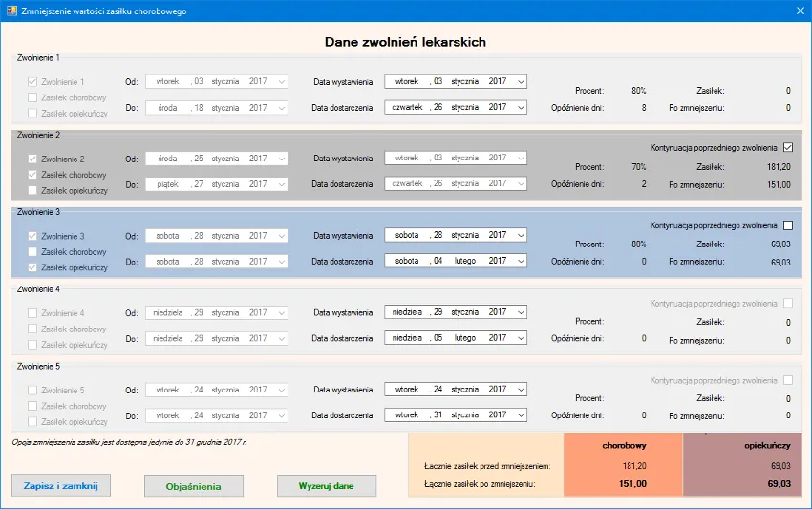Screen dimensions: 812x509
Task: Open Objaśnienia explanations
Action: pos(194,485)
